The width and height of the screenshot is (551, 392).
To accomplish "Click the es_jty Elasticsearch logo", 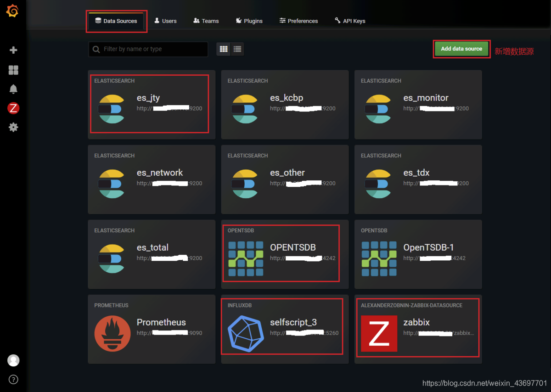I will coord(111,109).
